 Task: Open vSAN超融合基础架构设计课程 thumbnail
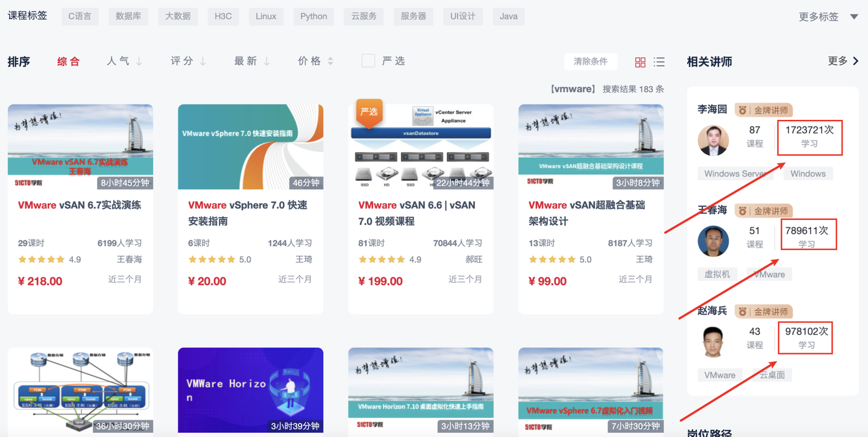(x=591, y=147)
